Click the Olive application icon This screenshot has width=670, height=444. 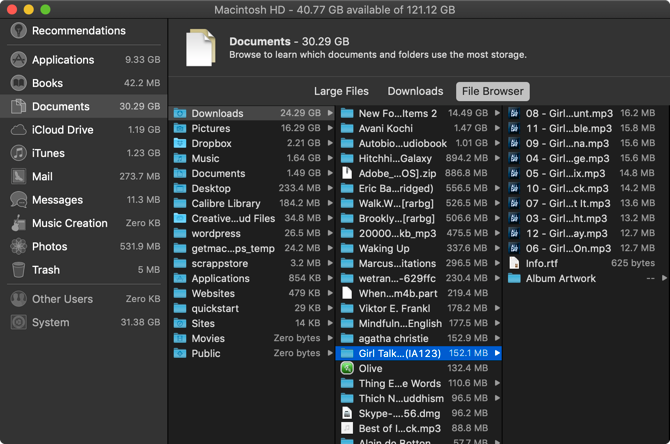pos(347,369)
